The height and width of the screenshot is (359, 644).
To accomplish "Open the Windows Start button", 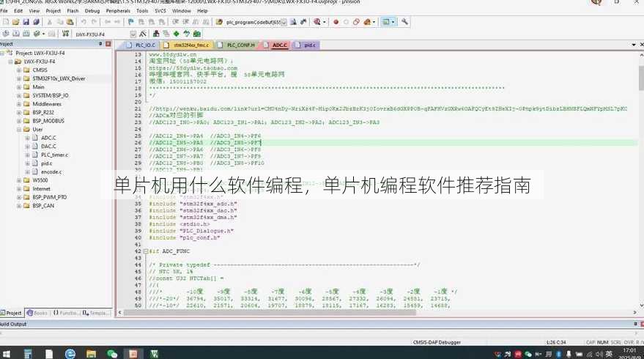I will [6, 353].
